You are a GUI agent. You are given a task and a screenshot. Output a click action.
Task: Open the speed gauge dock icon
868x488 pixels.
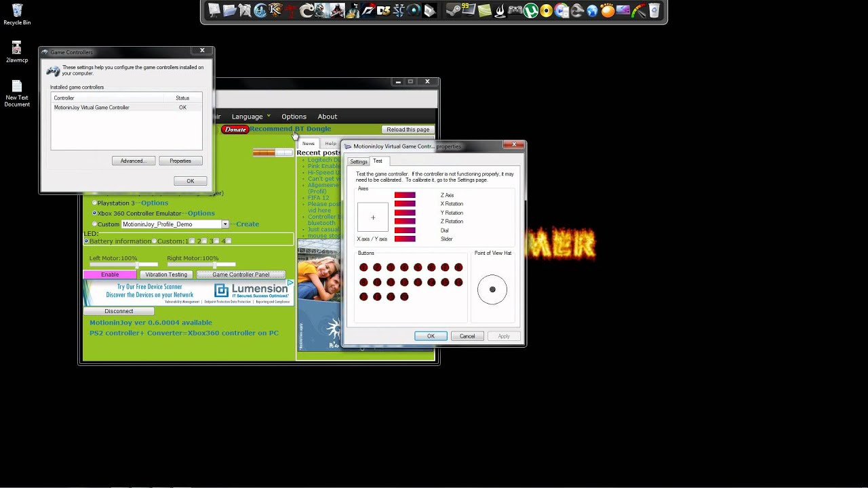pos(639,10)
